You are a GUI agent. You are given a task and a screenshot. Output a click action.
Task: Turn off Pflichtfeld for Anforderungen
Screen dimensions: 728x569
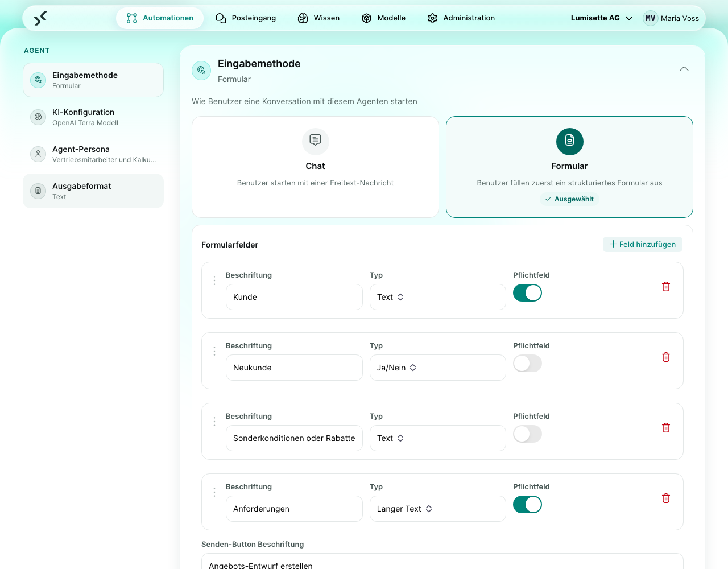click(x=527, y=505)
